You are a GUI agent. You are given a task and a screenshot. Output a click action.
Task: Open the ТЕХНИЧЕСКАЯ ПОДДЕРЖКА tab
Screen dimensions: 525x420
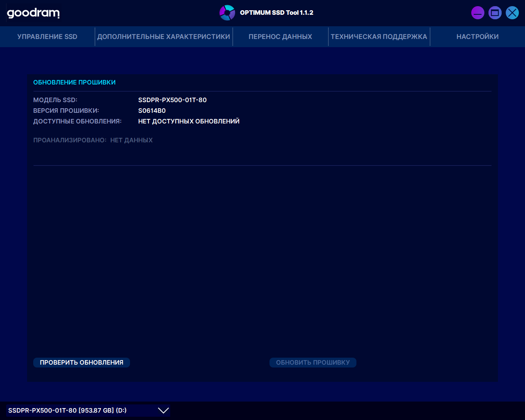tap(379, 37)
